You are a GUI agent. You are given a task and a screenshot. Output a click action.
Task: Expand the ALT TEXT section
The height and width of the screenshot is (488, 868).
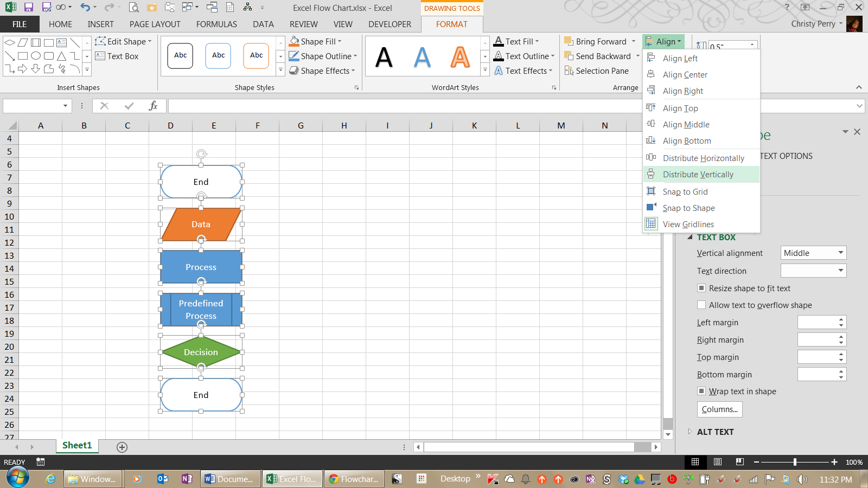coord(690,432)
